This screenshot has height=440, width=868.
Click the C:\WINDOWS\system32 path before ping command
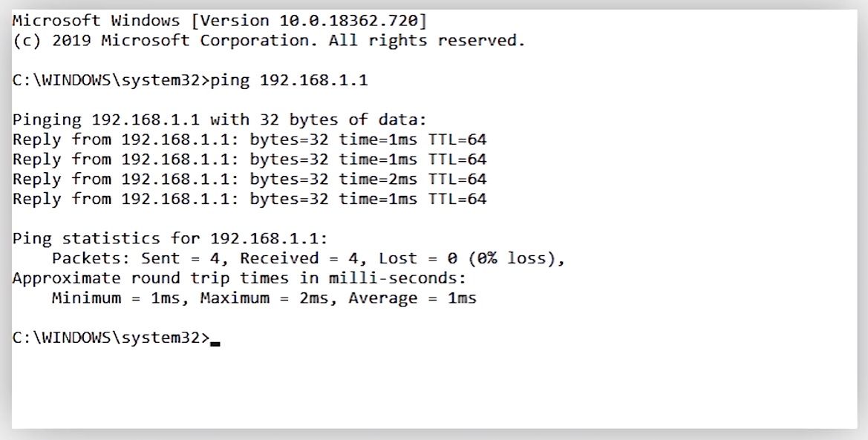(x=105, y=80)
